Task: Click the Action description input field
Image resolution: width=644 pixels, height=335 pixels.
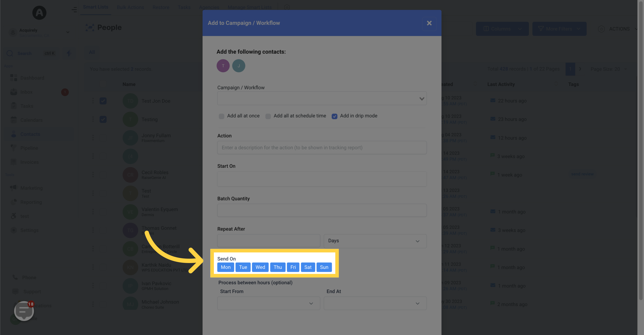Action: 322,147
